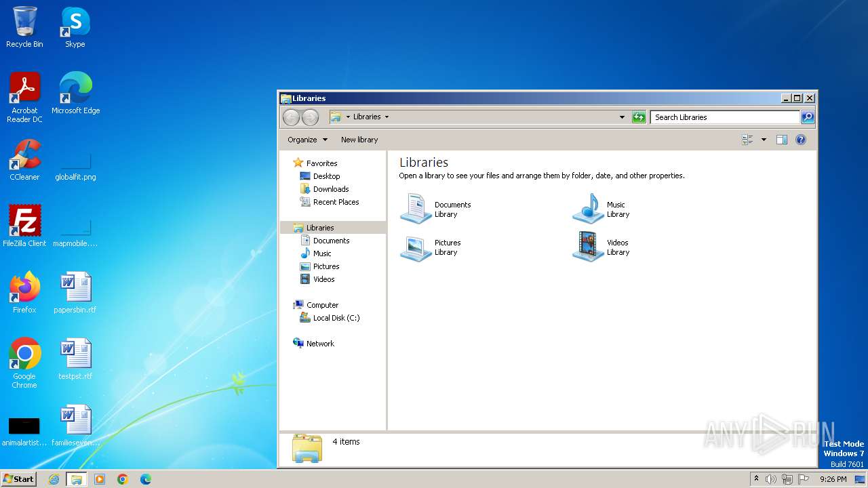The height and width of the screenshot is (488, 868).
Task: Open Explorer Help question mark icon
Action: 801,140
